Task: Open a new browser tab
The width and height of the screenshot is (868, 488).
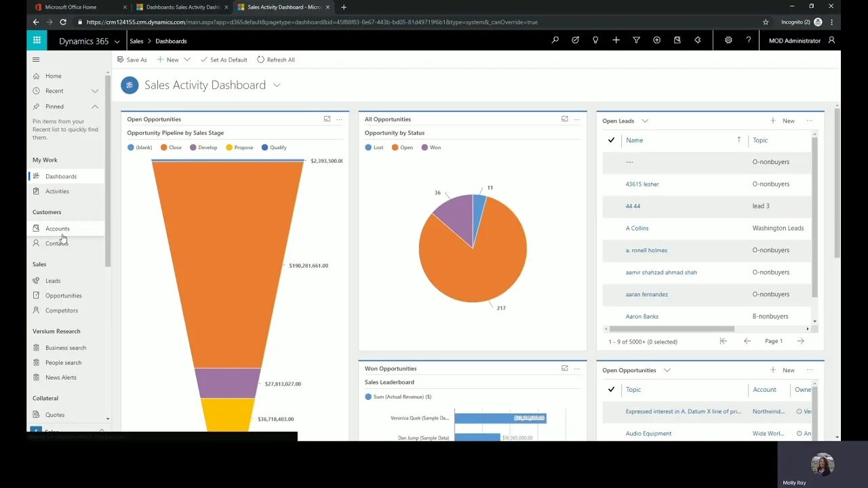Action: click(344, 7)
